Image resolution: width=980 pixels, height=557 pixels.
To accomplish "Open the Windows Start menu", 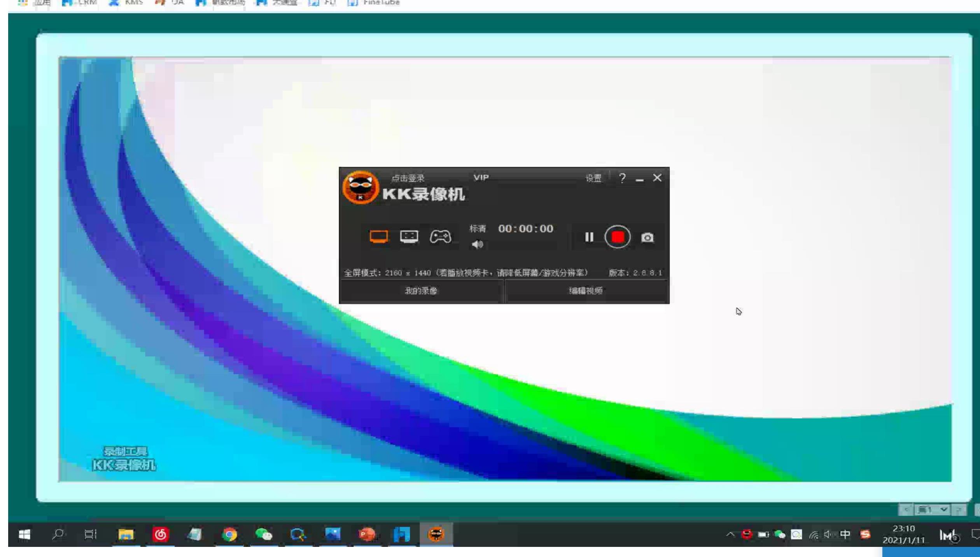I will 24,535.
